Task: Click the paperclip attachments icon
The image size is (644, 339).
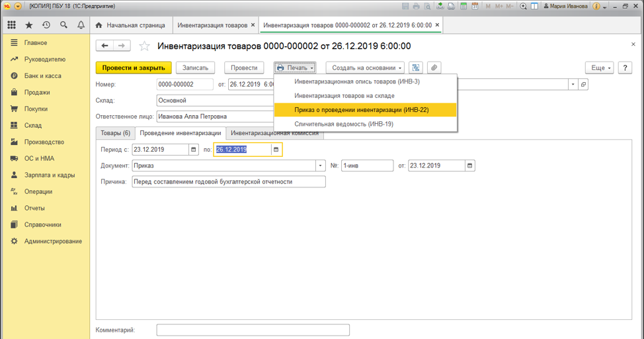Action: (x=434, y=68)
